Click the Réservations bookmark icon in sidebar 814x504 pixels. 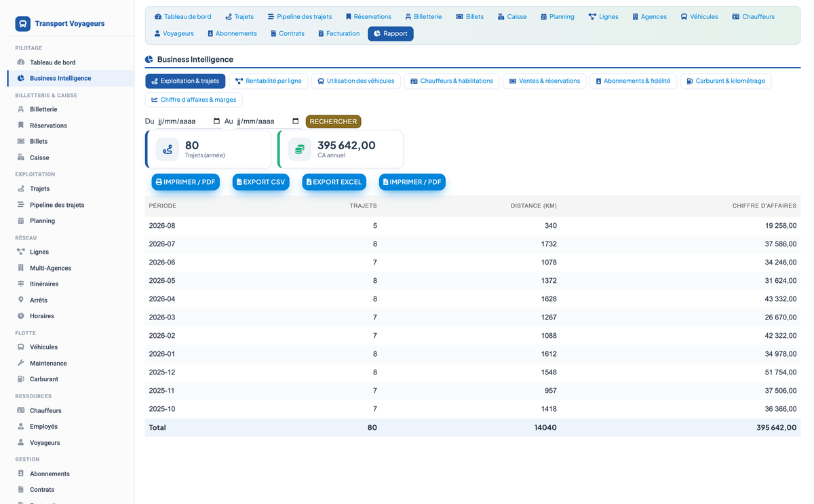[x=21, y=125]
